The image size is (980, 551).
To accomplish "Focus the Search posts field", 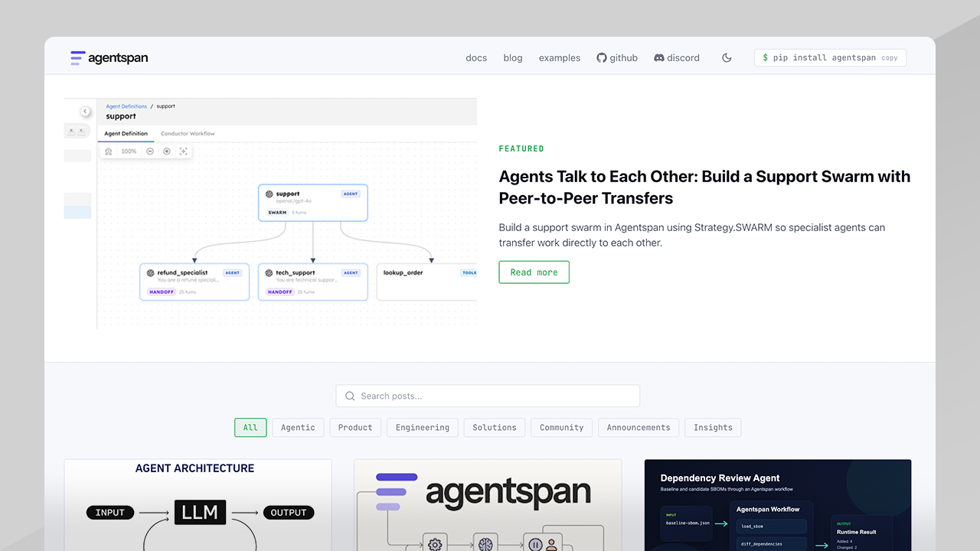I will click(x=488, y=396).
